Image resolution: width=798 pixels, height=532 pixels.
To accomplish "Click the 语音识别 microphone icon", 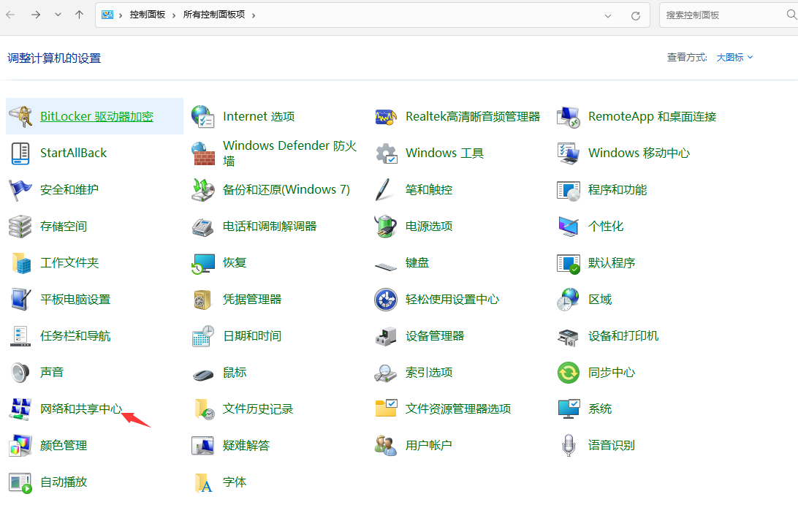I will tap(569, 446).
